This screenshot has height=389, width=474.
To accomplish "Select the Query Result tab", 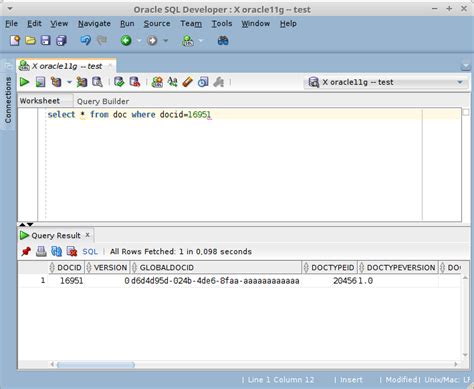I will point(56,235).
